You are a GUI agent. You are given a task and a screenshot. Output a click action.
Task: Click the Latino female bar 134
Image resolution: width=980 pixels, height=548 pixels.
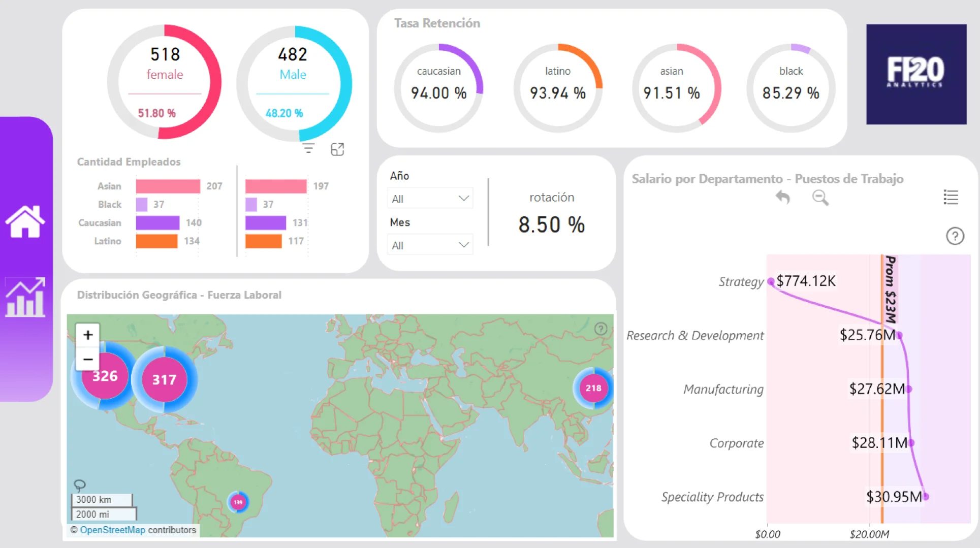pos(156,241)
